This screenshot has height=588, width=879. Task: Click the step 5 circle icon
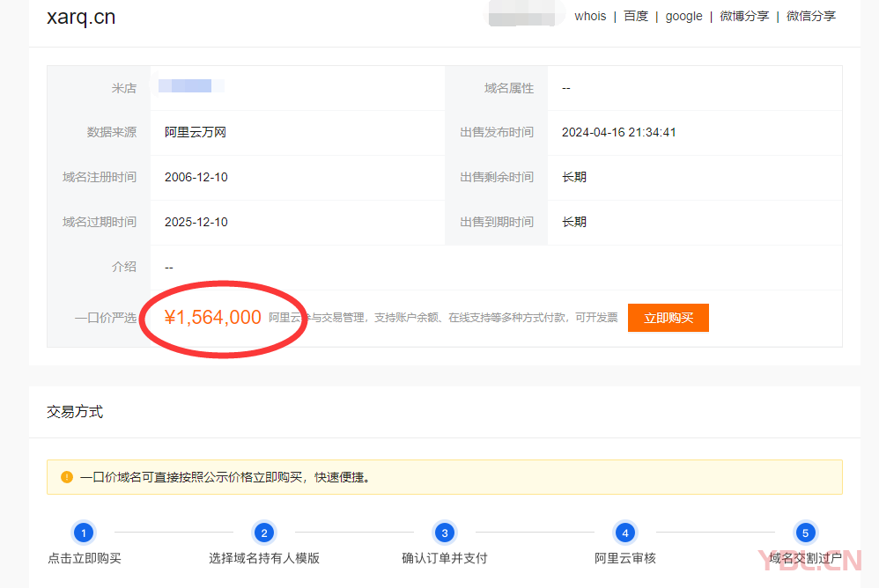pos(804,533)
